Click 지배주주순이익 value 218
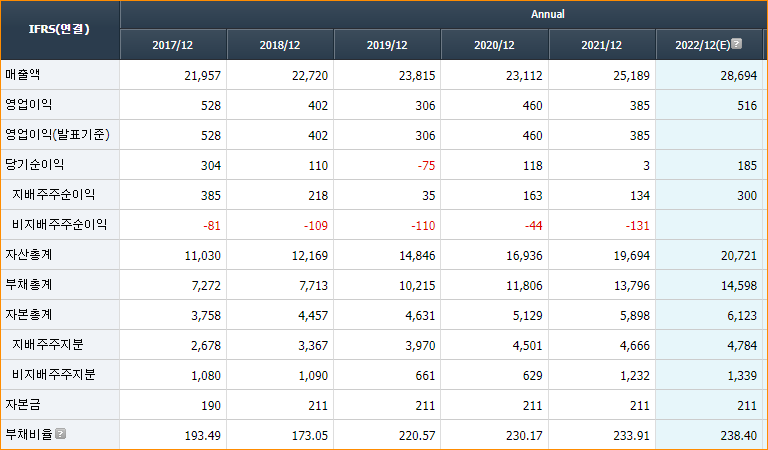 click(x=318, y=196)
